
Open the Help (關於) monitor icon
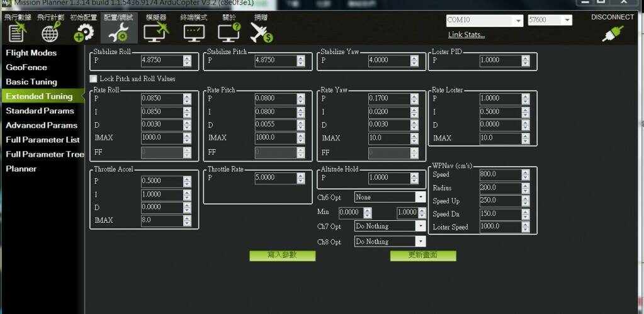(x=229, y=31)
